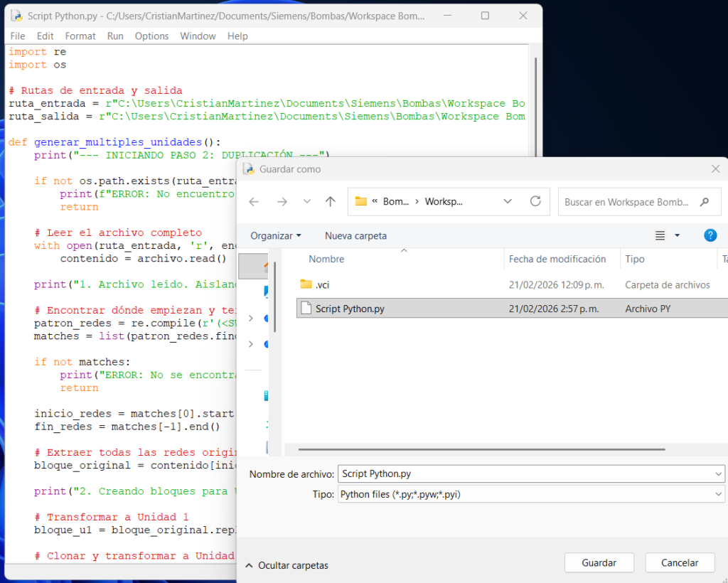Expand the address bar path dropdown

point(508,202)
